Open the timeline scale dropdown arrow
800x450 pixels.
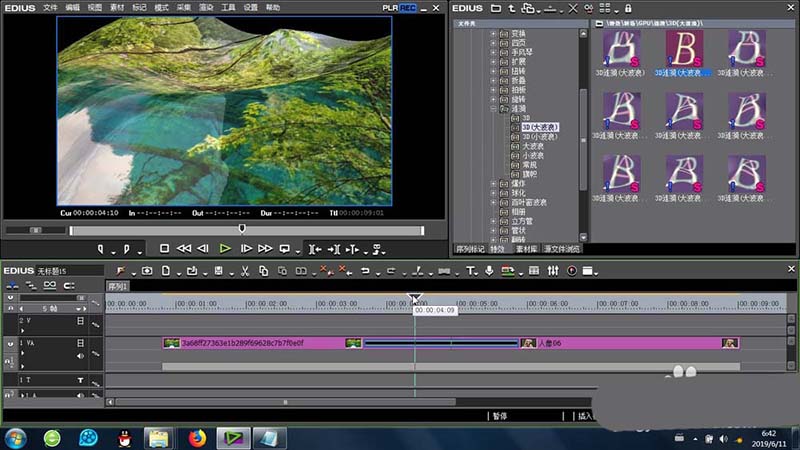[79, 309]
